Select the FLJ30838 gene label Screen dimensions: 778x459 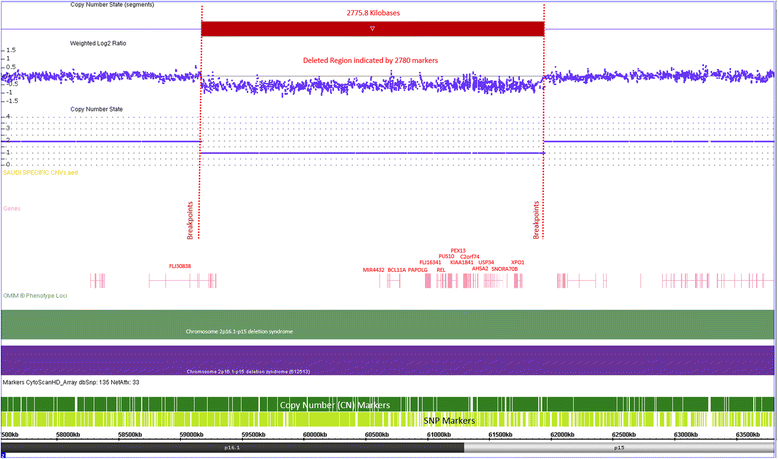(x=180, y=266)
